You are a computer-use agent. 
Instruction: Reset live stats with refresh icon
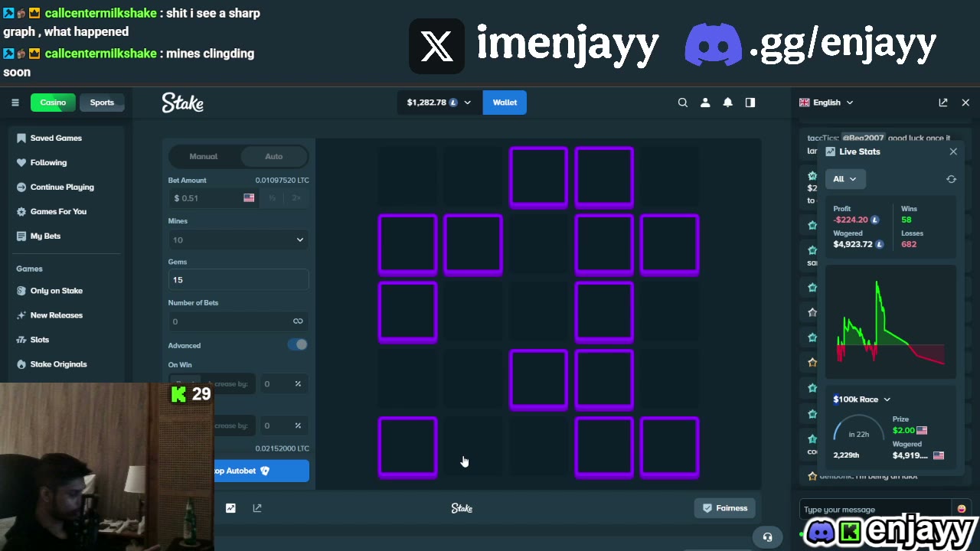point(951,179)
